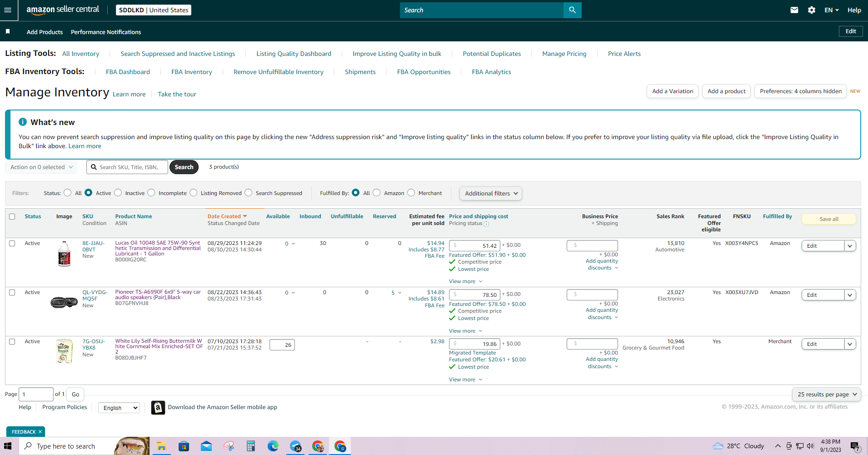Open the settings gear icon
The height and width of the screenshot is (455, 868).
[812, 10]
